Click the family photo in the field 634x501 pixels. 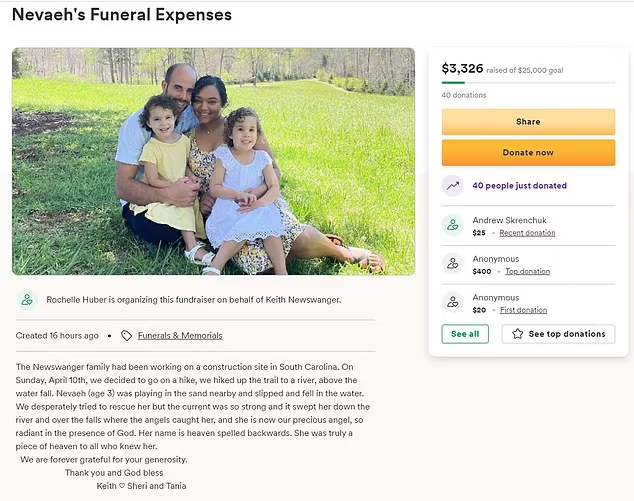coord(213,161)
